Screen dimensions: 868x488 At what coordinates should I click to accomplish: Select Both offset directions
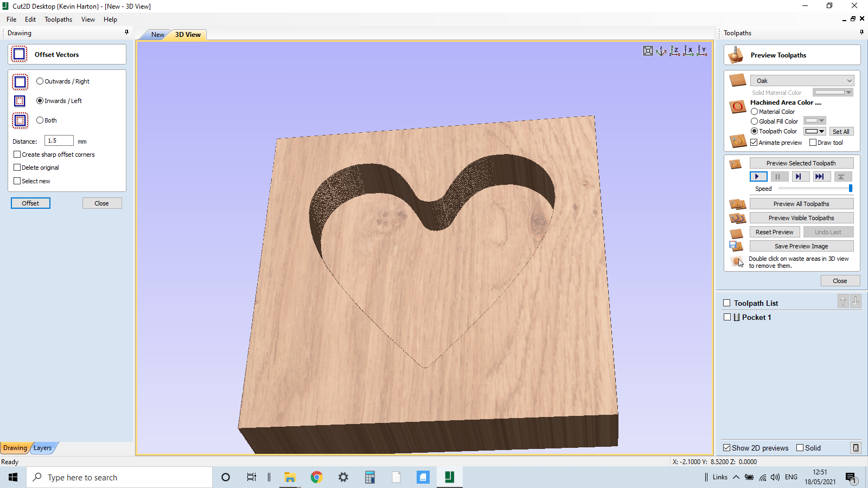coord(47,120)
